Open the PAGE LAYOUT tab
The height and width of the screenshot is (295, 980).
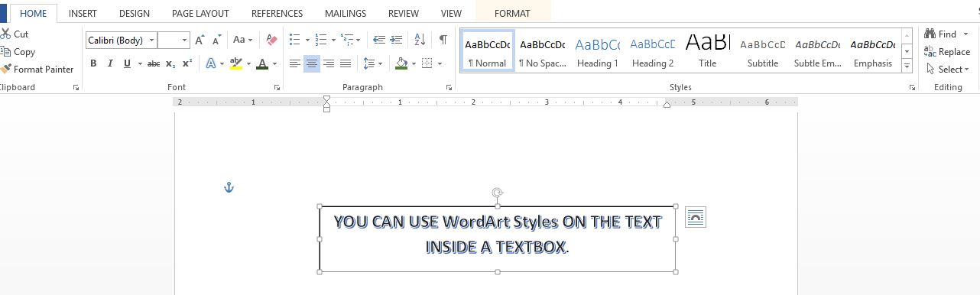coord(200,14)
